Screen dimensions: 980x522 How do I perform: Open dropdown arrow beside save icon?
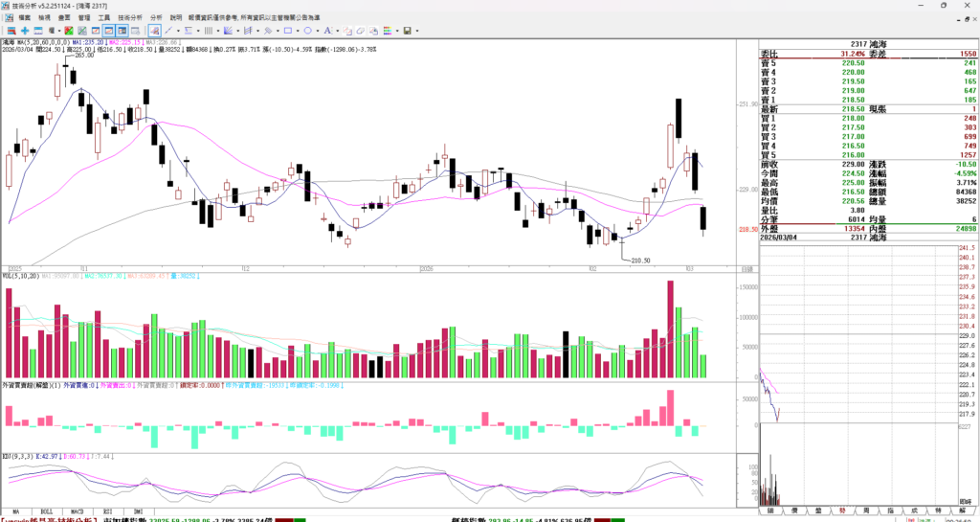tap(417, 31)
